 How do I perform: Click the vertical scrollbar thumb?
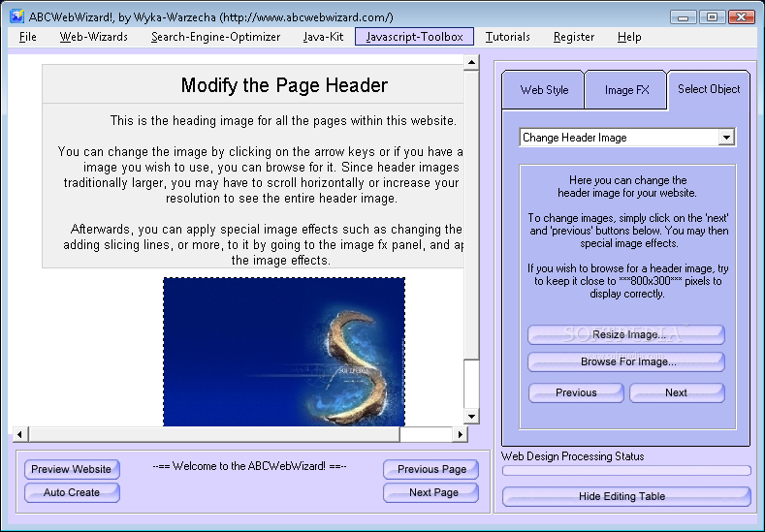click(x=471, y=215)
